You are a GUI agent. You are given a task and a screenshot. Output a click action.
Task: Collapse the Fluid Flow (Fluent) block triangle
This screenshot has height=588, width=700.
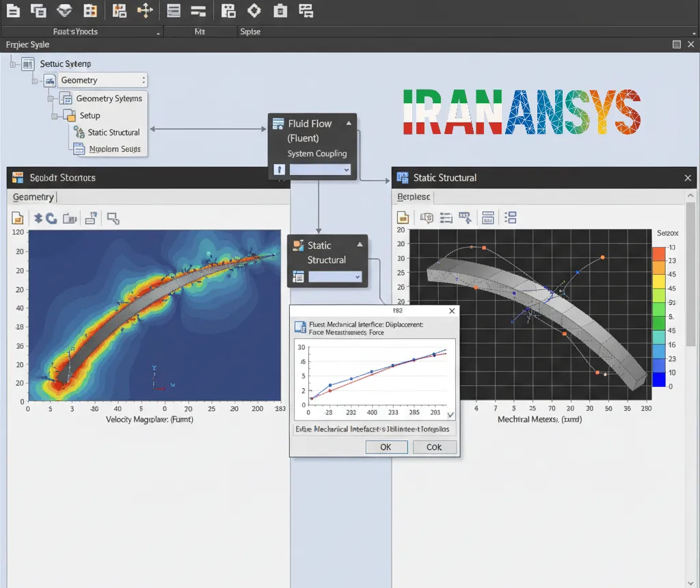tap(349, 123)
